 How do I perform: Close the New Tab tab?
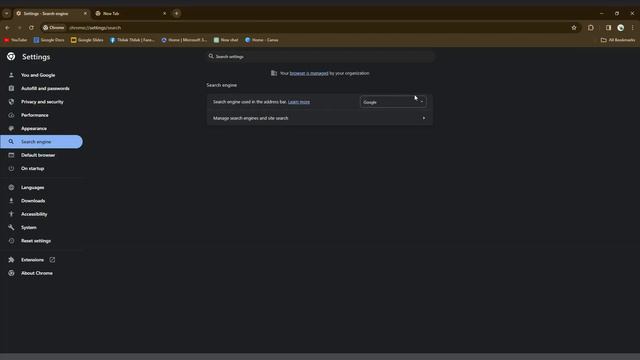164,13
